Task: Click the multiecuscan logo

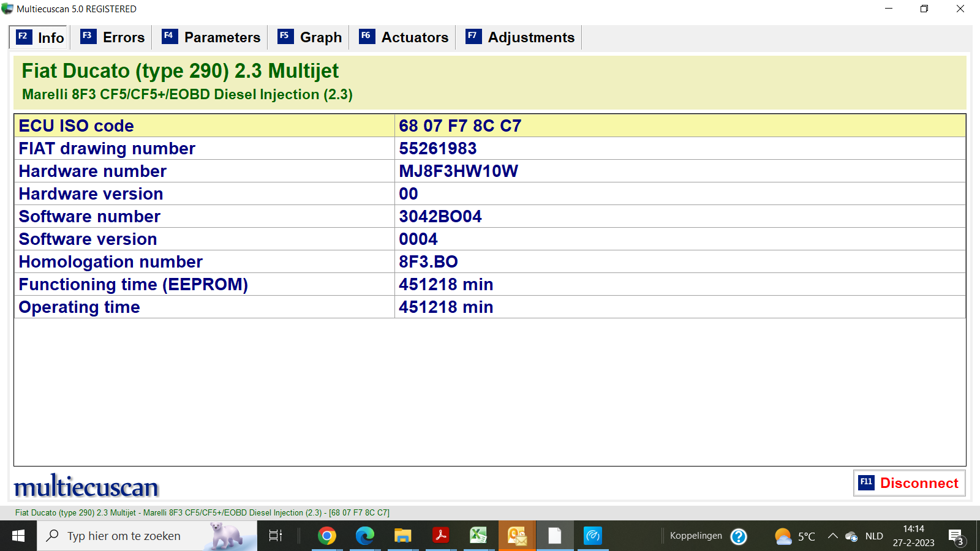Action: pyautogui.click(x=86, y=486)
